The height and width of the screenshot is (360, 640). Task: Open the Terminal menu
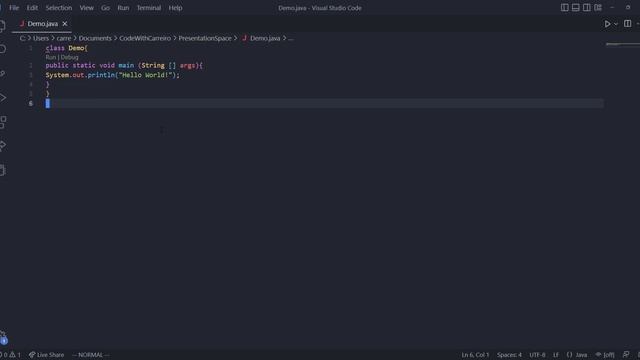(x=149, y=8)
